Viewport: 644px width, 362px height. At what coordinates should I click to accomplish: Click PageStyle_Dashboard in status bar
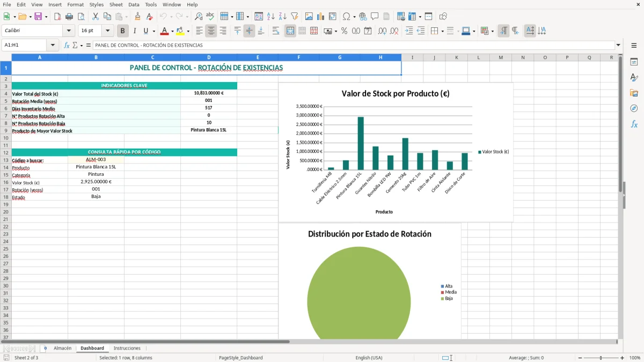(240, 358)
